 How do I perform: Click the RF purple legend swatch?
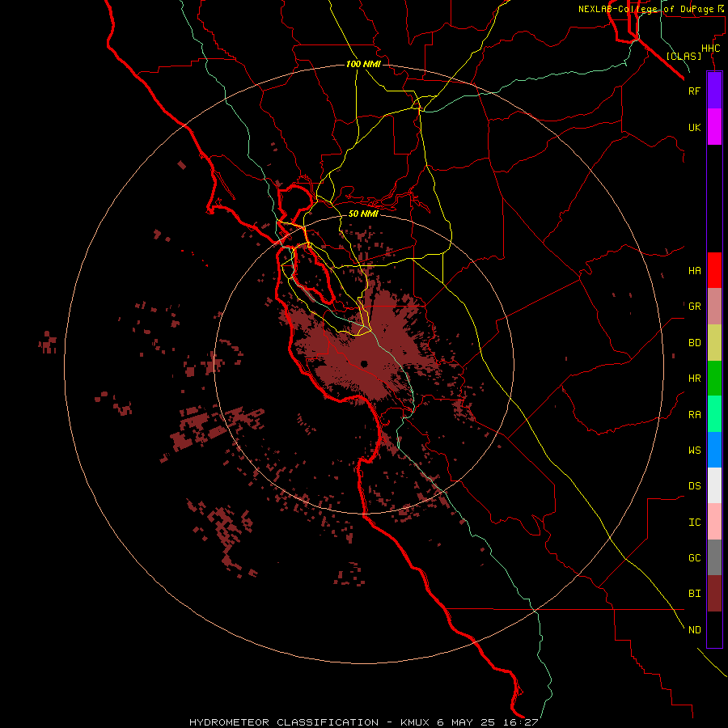[714, 91]
